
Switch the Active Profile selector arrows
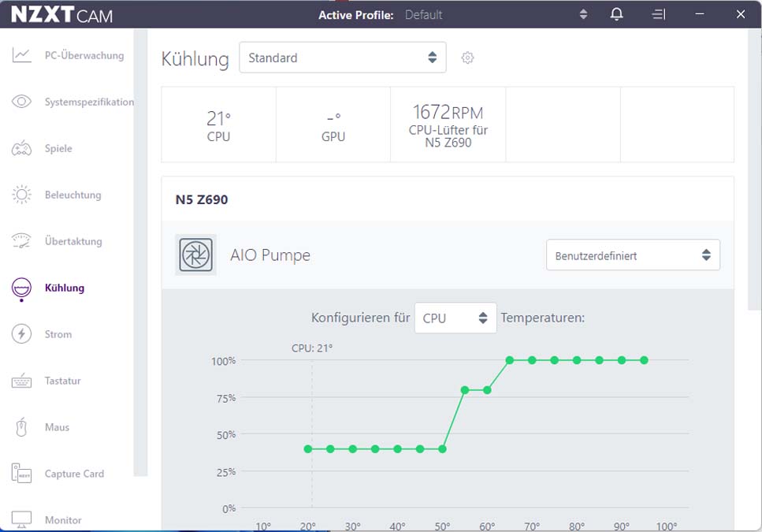pos(584,14)
